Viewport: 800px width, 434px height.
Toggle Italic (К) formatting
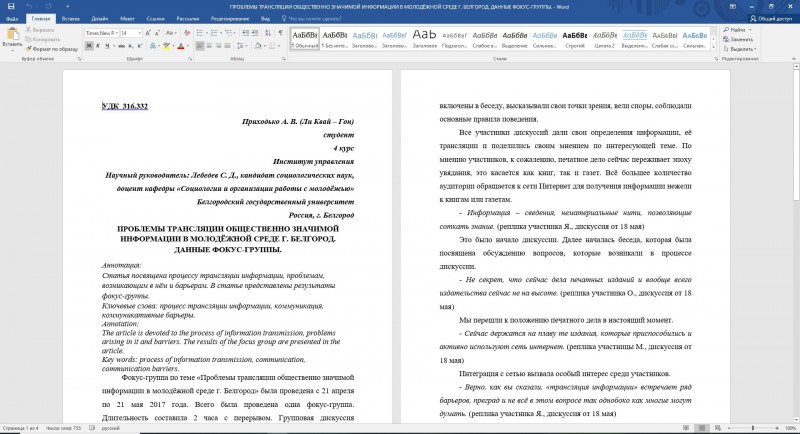(98, 46)
